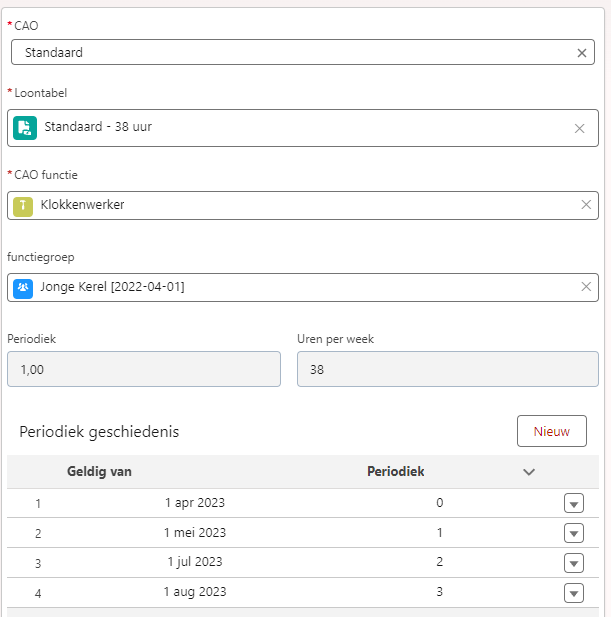This screenshot has width=611, height=617.
Task: Select the Periodiek table column header
Action: 395,471
